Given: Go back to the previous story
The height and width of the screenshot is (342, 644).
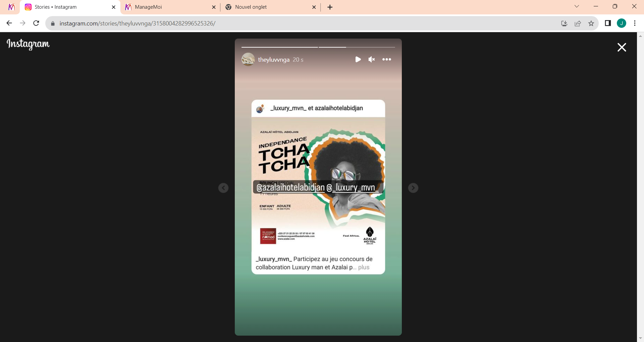Looking at the screenshot, I should click(223, 188).
